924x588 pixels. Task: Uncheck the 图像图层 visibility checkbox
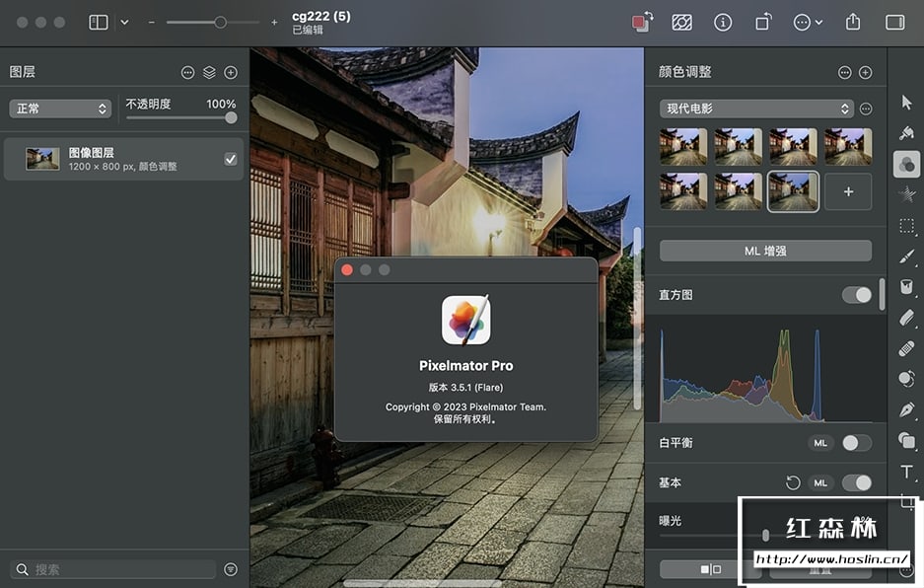point(231,159)
